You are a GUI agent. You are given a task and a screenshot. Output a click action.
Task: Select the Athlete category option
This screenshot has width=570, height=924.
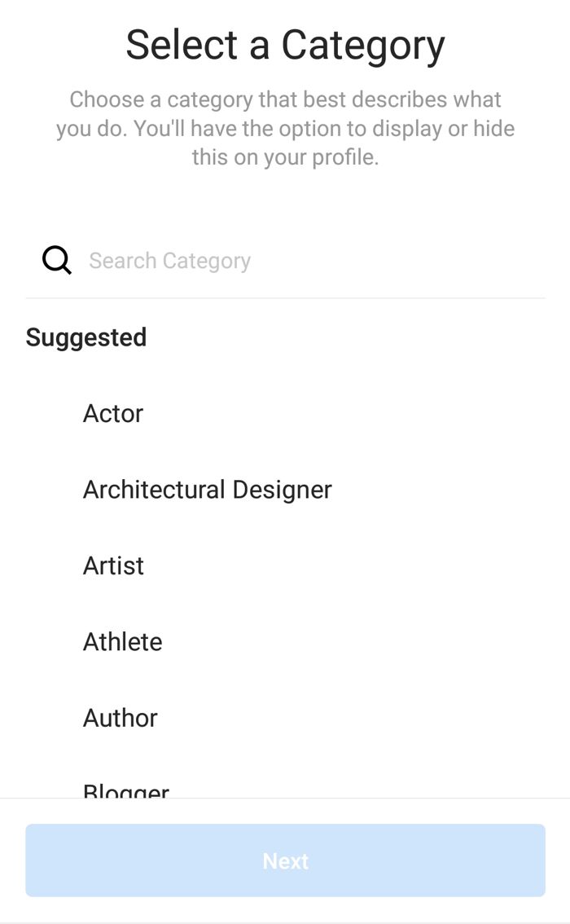(x=122, y=642)
